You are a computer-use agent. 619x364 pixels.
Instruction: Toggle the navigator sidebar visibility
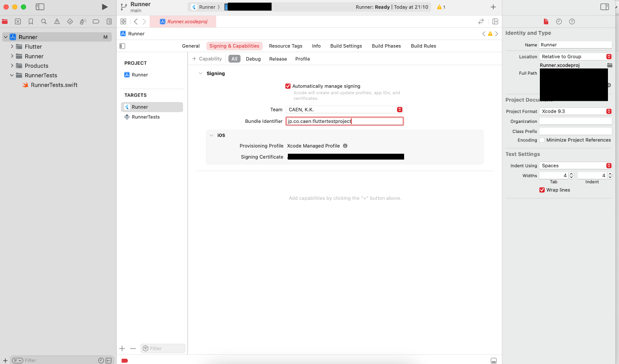coord(40,7)
